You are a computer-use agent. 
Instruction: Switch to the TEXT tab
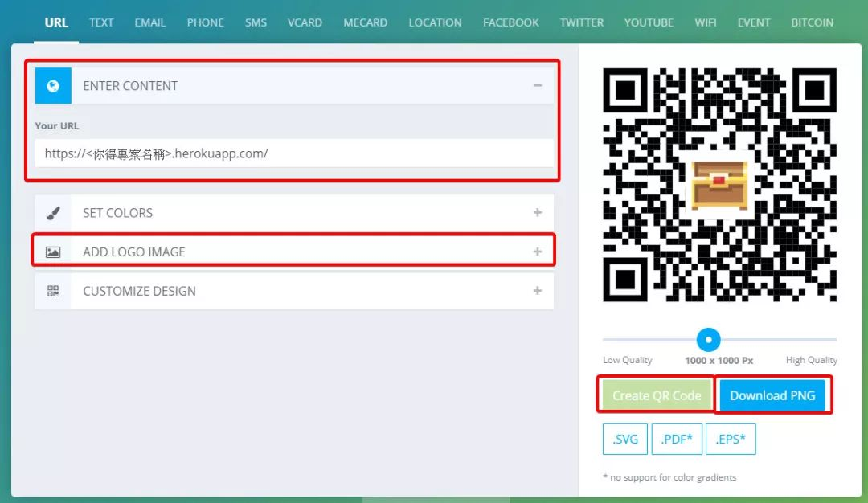(101, 22)
